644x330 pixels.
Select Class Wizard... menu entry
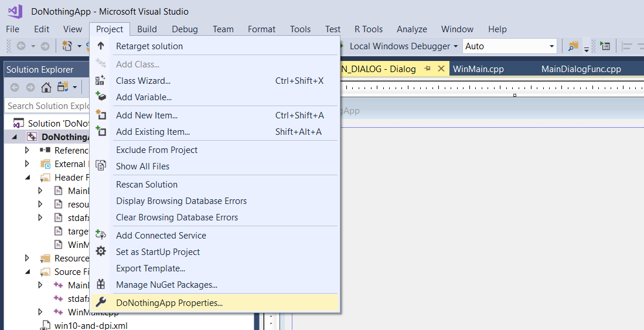[x=214, y=80]
